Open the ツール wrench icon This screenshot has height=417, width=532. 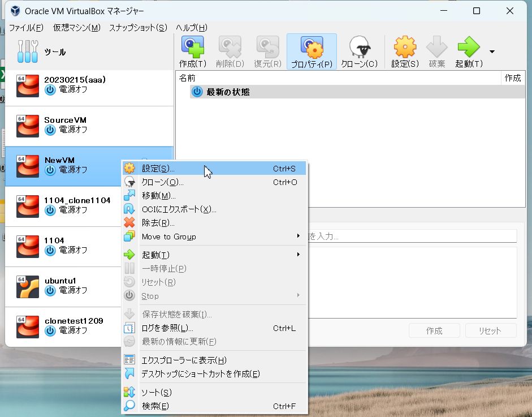(27, 52)
